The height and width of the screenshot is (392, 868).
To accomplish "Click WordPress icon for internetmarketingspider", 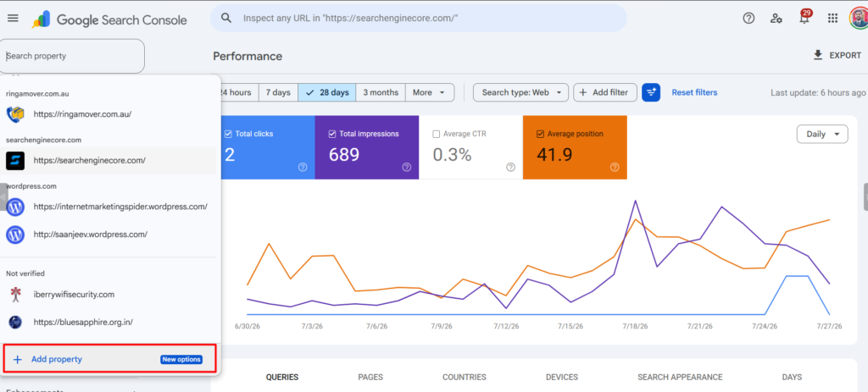I will click(15, 207).
